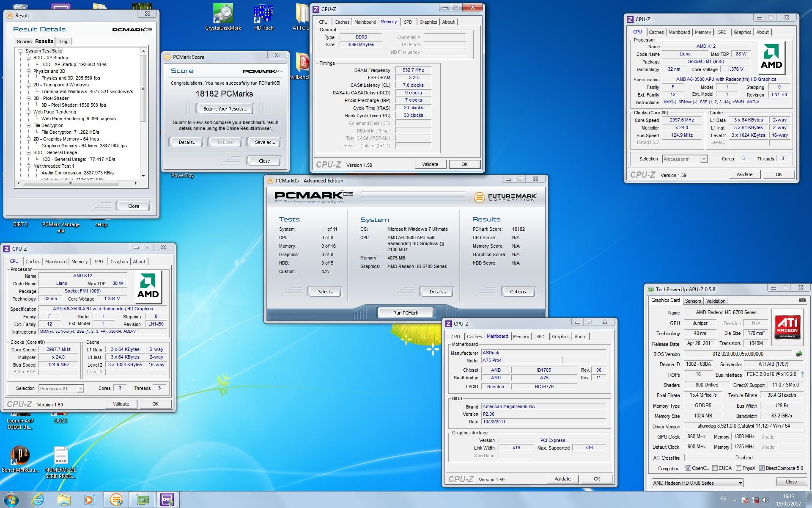Switch to the Log tab in Result Details
Screen dimensions: 812x508
point(63,41)
